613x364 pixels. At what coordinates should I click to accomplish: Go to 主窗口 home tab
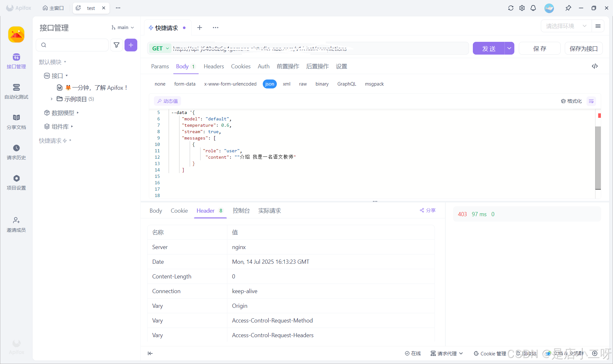click(x=53, y=8)
